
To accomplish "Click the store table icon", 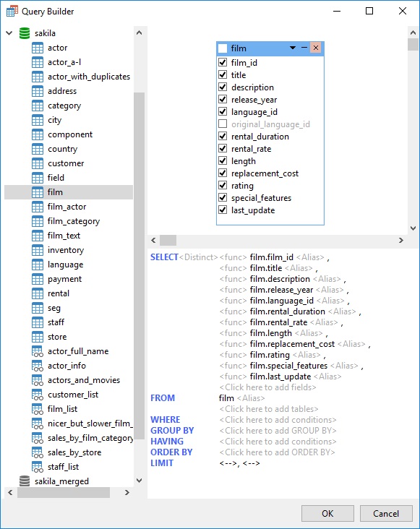I will coord(38,337).
